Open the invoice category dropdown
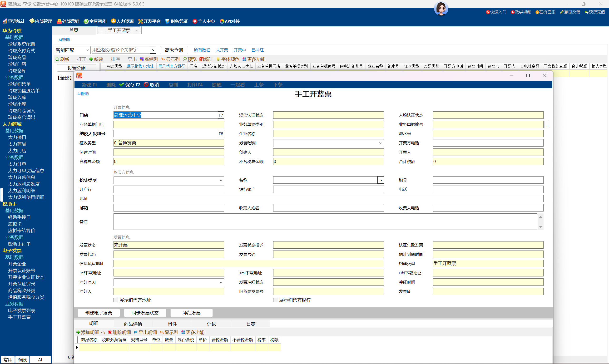The image size is (609, 364). [x=380, y=143]
